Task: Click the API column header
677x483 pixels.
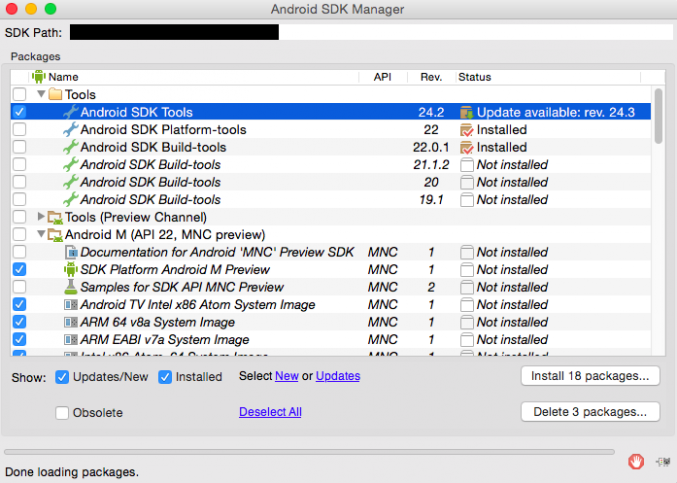Action: [x=383, y=77]
